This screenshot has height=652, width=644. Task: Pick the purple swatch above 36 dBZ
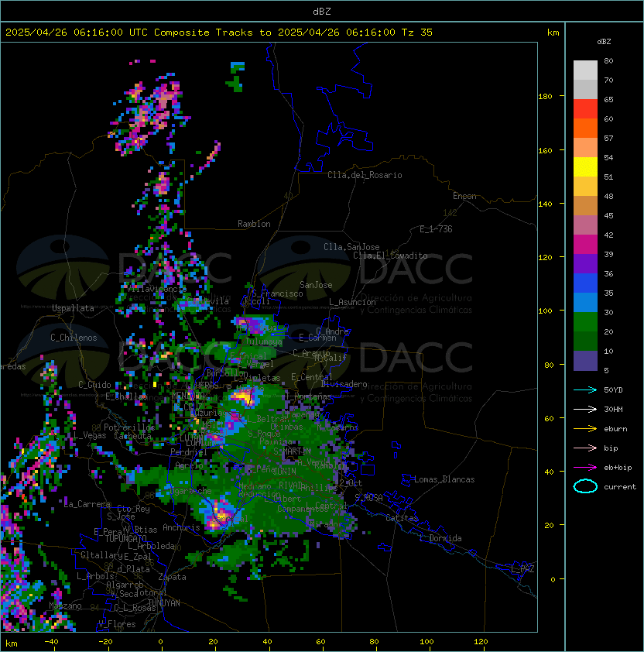tap(585, 263)
